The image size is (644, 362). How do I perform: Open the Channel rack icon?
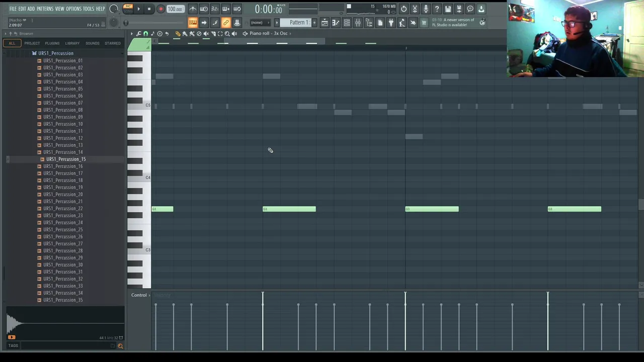coord(347,23)
